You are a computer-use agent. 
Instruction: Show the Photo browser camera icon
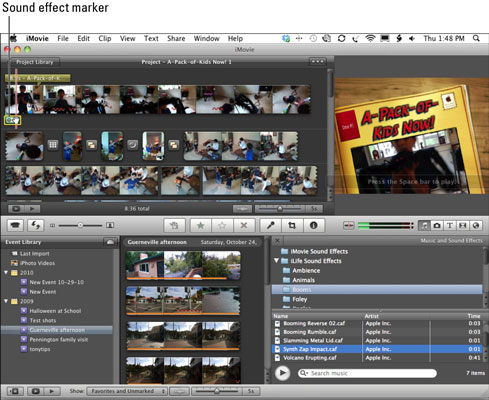[x=437, y=226]
